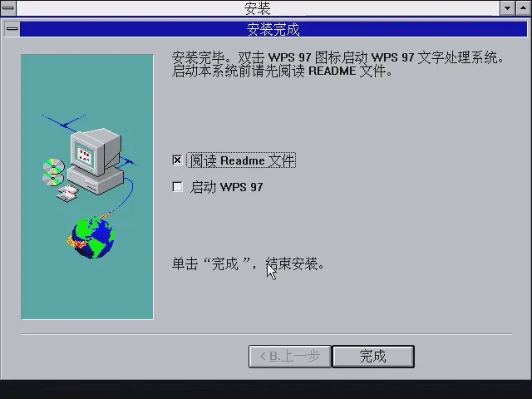Viewport: 532px width, 399px height.
Task: Open the outer 安装 window control menu
Action: [x=7, y=7]
